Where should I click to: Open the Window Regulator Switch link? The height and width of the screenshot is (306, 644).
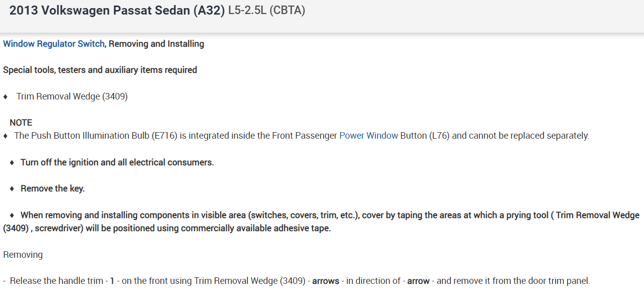pos(54,44)
